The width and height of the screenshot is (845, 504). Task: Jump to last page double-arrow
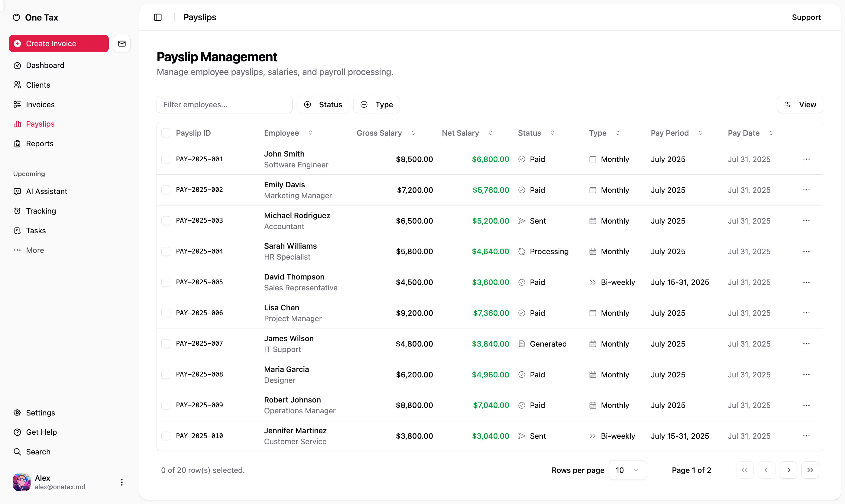[810, 470]
